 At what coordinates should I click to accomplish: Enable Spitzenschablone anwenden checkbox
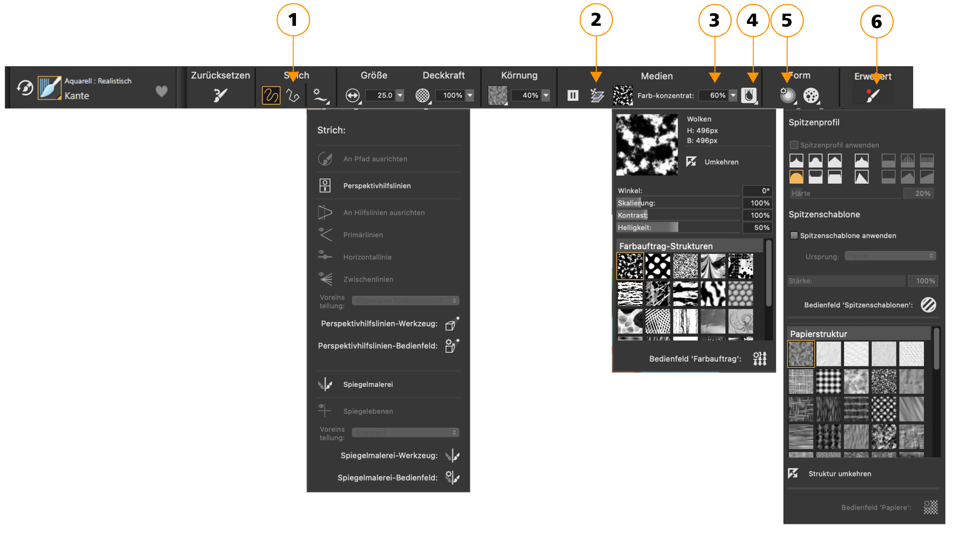[794, 235]
